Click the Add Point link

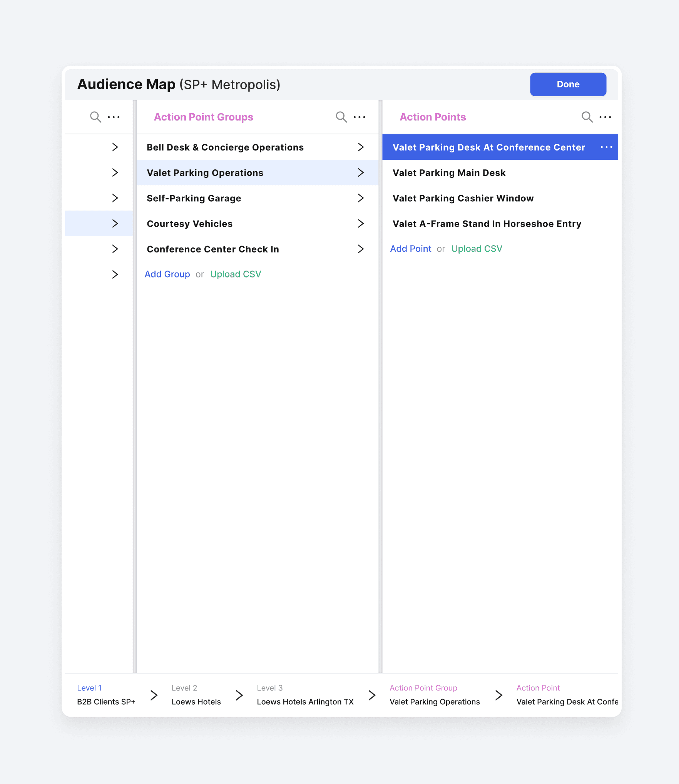pos(410,249)
